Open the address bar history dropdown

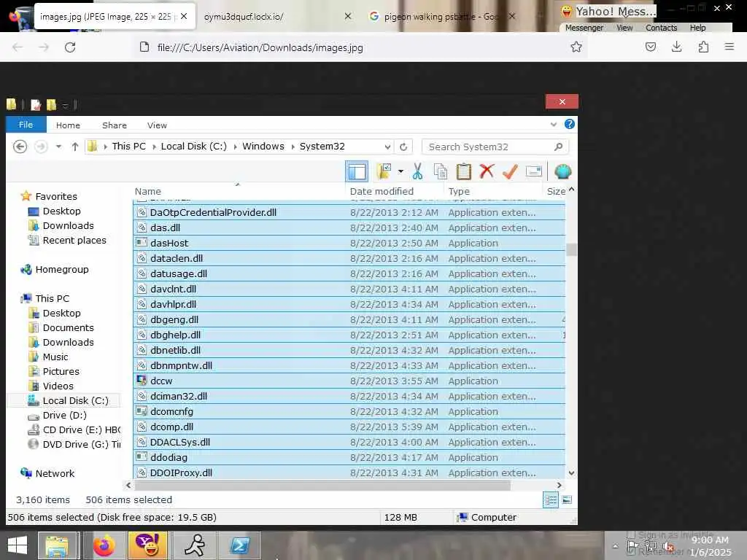click(387, 147)
